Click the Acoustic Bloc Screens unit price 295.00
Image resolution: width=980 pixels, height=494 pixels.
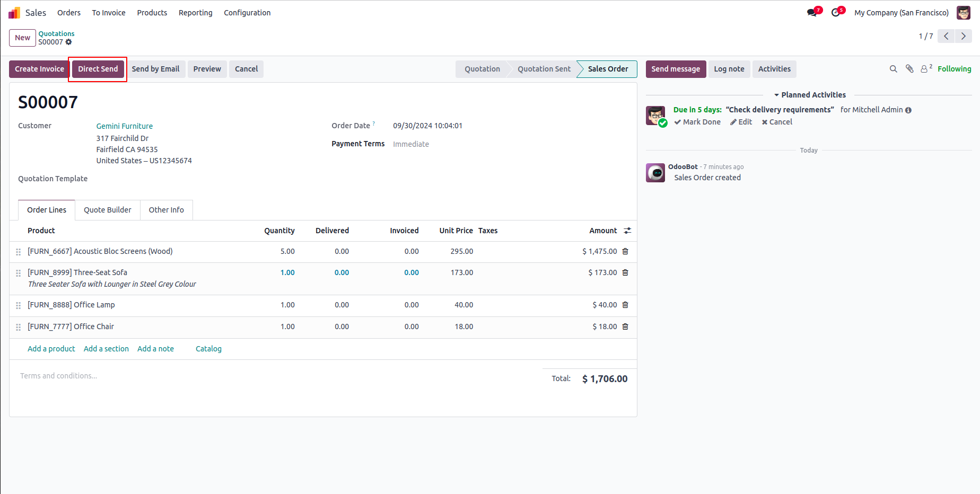pyautogui.click(x=462, y=251)
